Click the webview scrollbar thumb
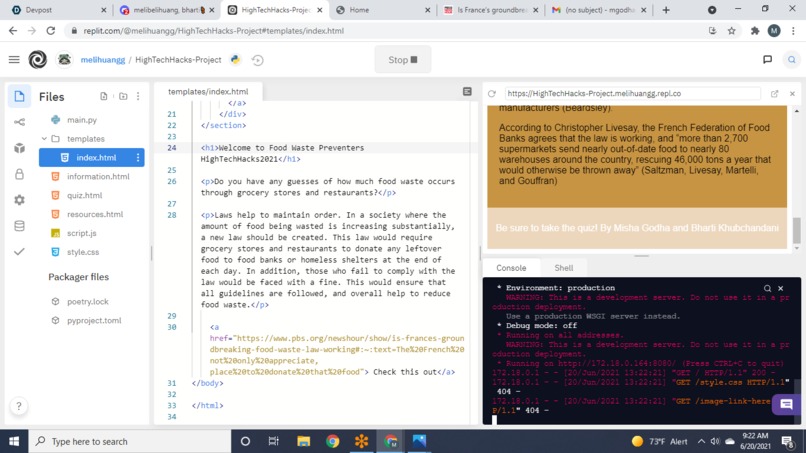Viewport: 806px width, 453px height. [x=796, y=230]
